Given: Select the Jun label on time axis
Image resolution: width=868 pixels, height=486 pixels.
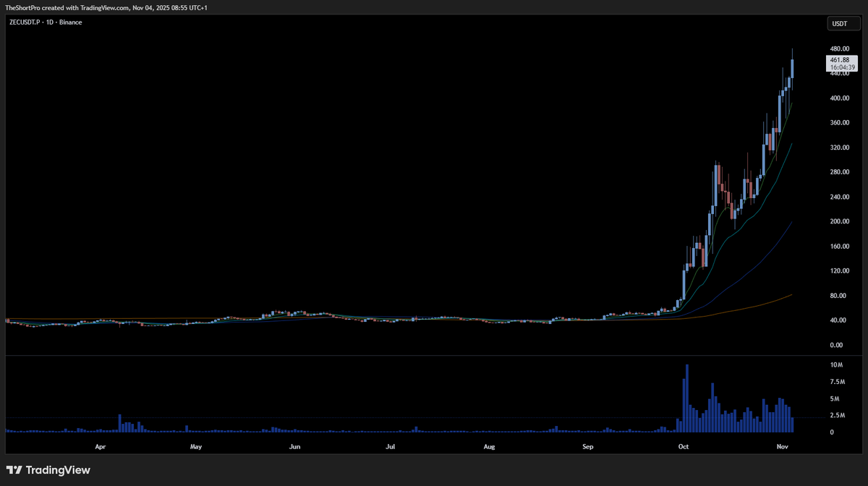Looking at the screenshot, I should coord(294,447).
